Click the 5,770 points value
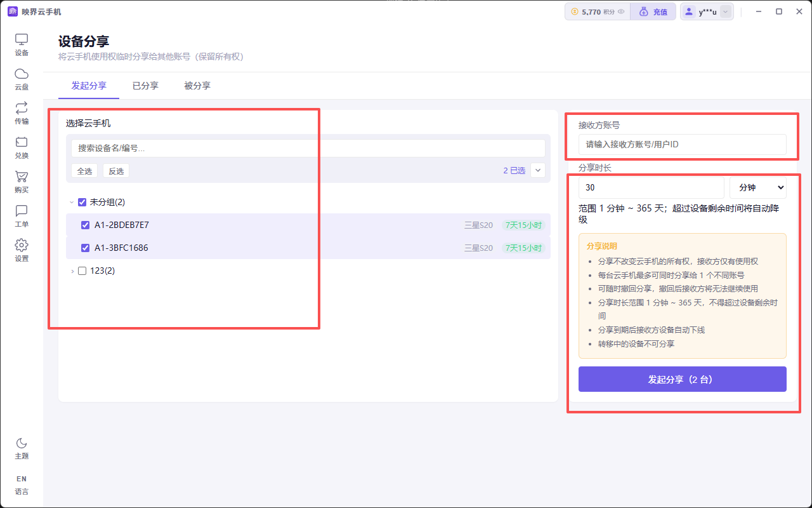Viewport: 812px width, 508px height. click(x=591, y=12)
